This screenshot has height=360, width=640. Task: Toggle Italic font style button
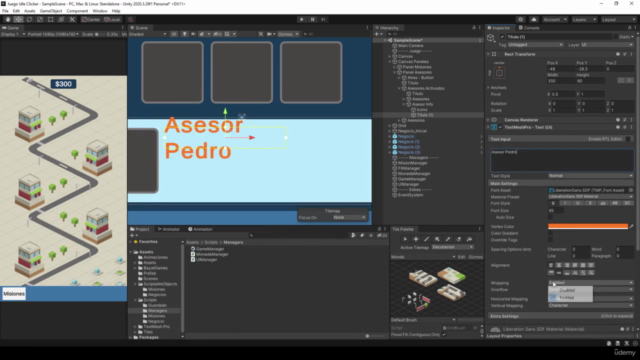coord(565,203)
